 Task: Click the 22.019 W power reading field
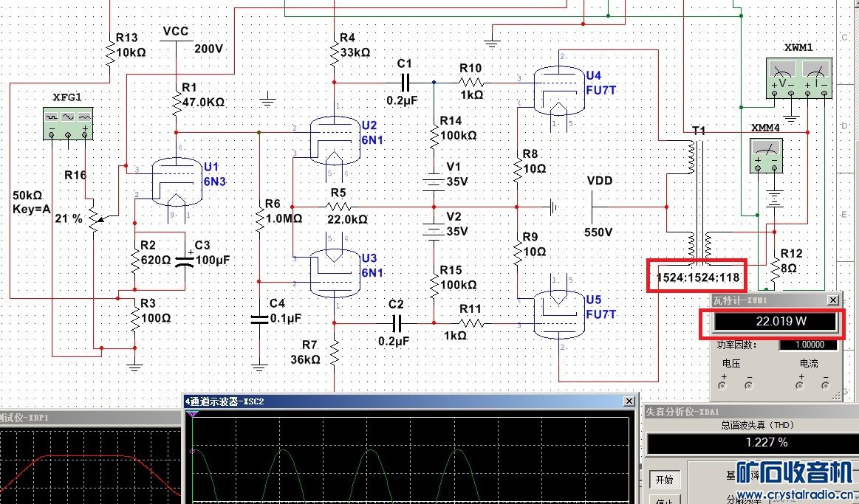point(774,322)
